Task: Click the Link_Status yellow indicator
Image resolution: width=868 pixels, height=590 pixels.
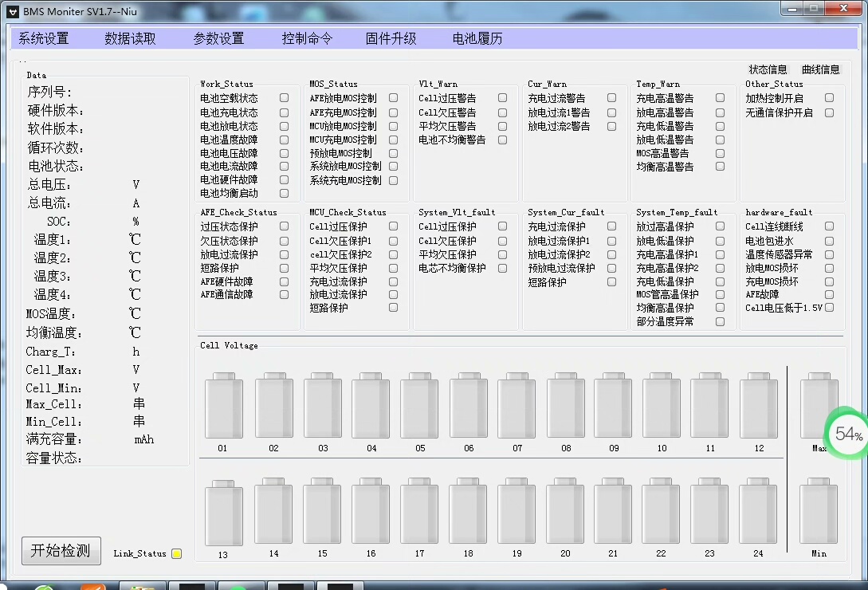Action: [177, 553]
